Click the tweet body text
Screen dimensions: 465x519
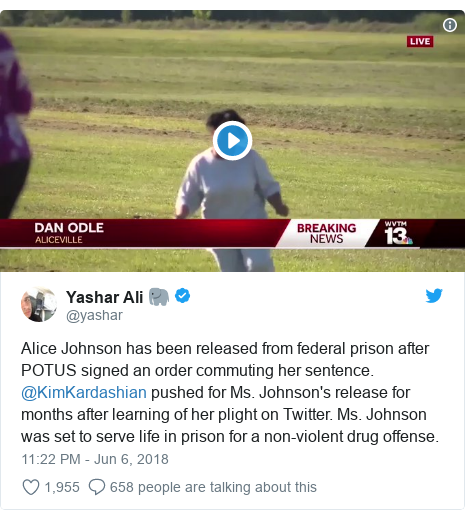pyautogui.click(x=230, y=392)
